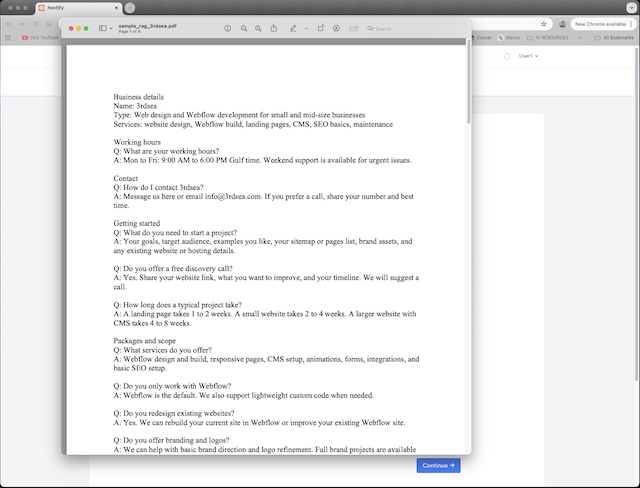Select the Nextlify browser tab
640x488 pixels.
[x=78, y=8]
